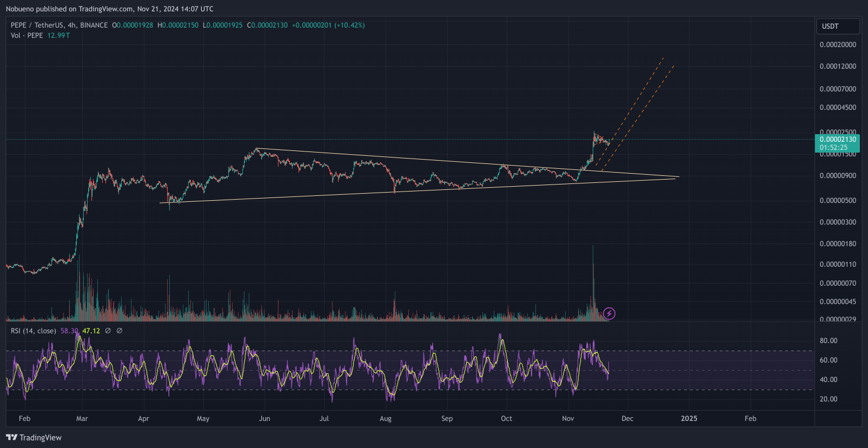Click the first empty-set icon beside RSI values
The image size is (868, 448).
[x=108, y=331]
